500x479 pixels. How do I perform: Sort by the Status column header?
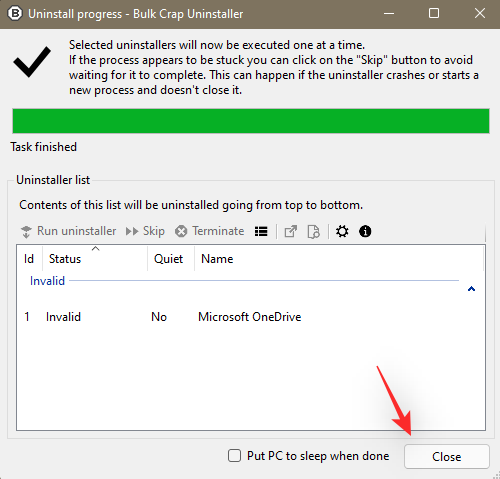tap(95, 259)
